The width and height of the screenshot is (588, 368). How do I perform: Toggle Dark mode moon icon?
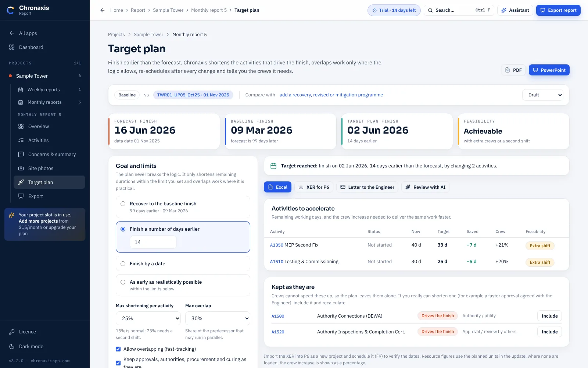tap(12, 346)
